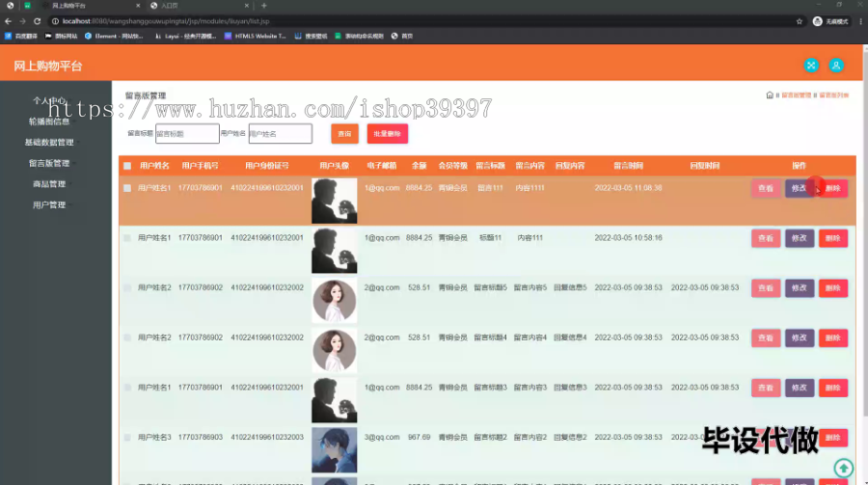The width and height of the screenshot is (868, 485).
Task: Reload the page with the refresh icon
Action: pyautogui.click(x=37, y=21)
